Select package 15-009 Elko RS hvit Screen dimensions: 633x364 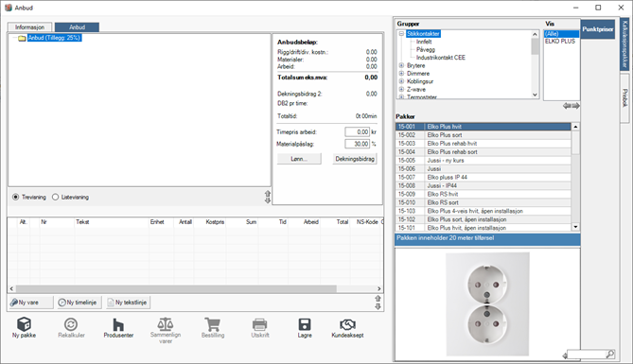point(484,195)
